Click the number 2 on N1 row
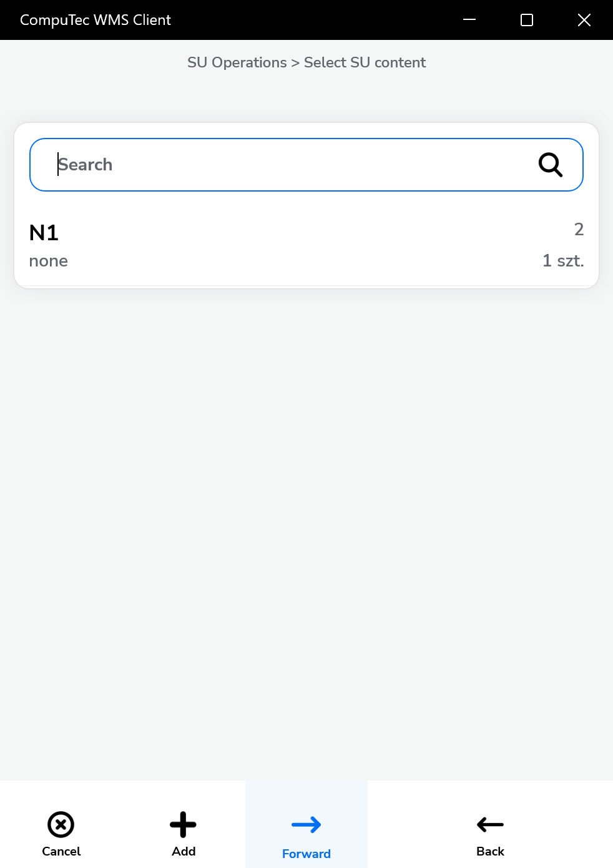 click(x=579, y=230)
